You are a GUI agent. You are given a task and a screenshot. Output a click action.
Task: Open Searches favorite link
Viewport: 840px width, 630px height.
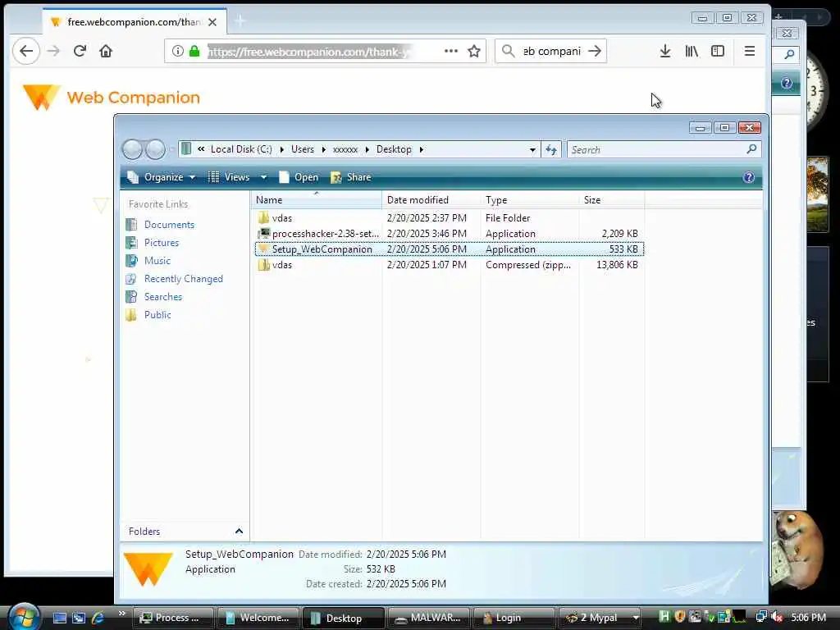pos(163,297)
